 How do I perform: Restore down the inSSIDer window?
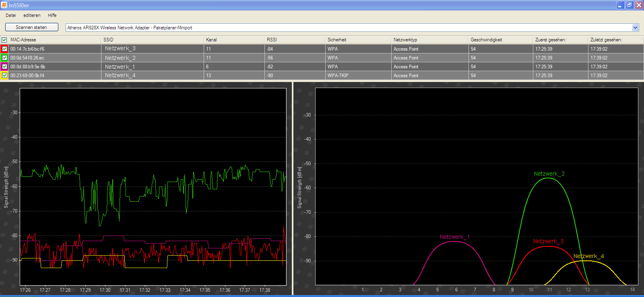coord(630,5)
